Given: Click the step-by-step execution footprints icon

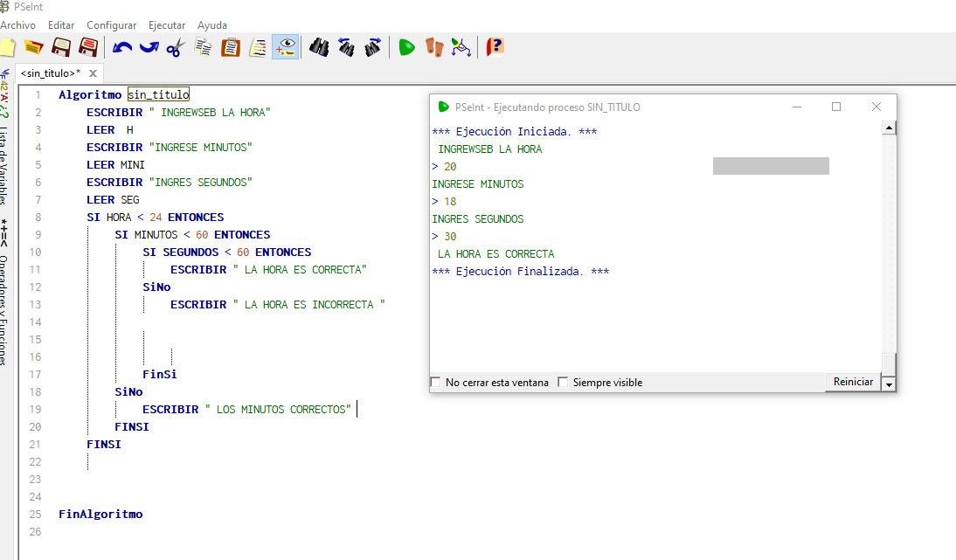Looking at the screenshot, I should click(x=434, y=47).
